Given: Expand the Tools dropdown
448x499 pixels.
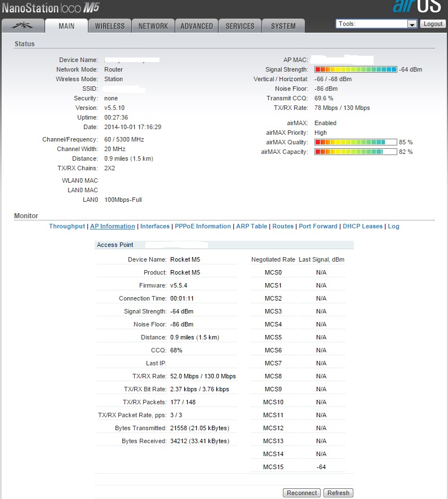Looking at the screenshot, I should [x=376, y=24].
